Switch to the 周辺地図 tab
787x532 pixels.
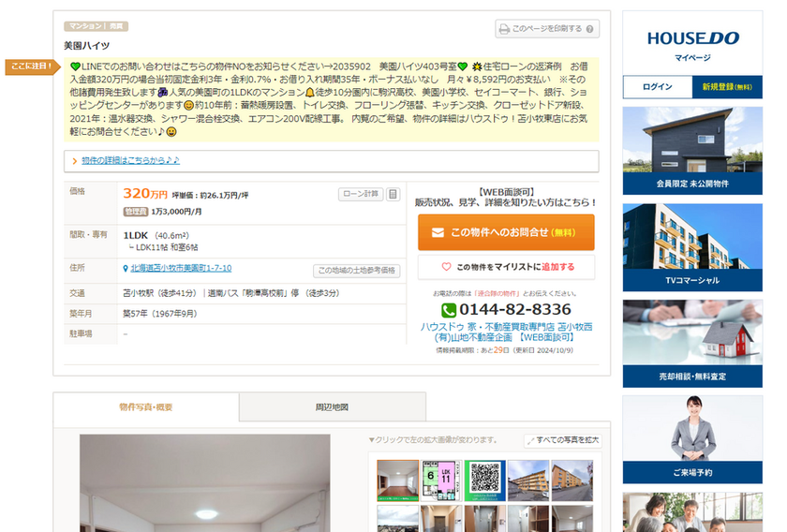click(333, 407)
